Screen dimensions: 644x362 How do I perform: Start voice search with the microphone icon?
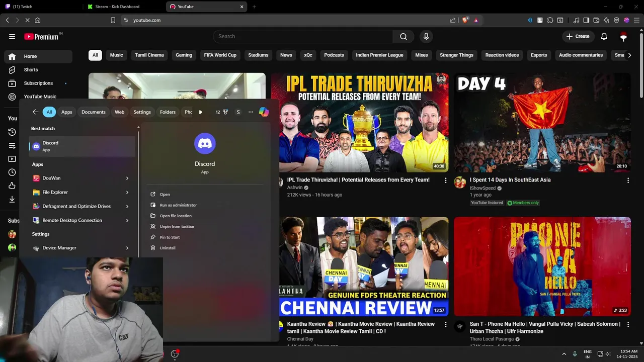pyautogui.click(x=426, y=36)
